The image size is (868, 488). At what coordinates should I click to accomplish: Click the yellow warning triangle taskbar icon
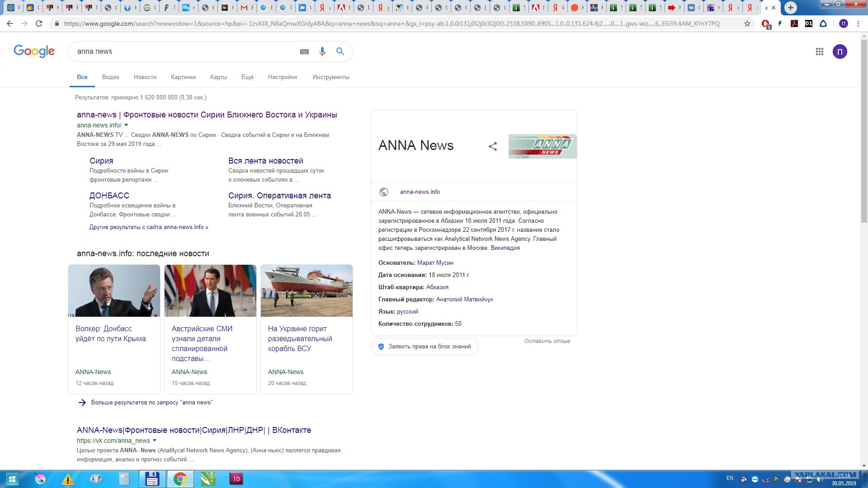[68, 479]
